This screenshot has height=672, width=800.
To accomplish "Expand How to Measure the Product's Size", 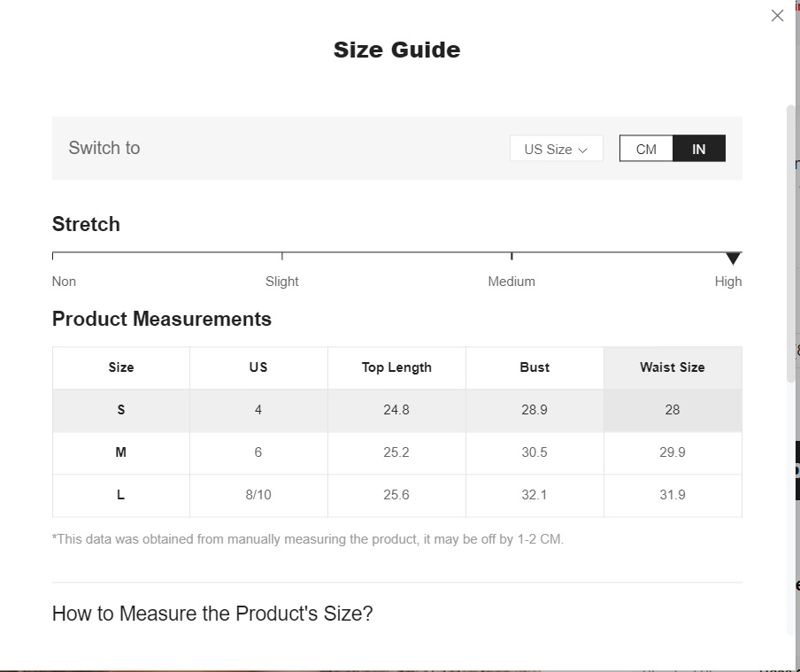I will pos(212,614).
